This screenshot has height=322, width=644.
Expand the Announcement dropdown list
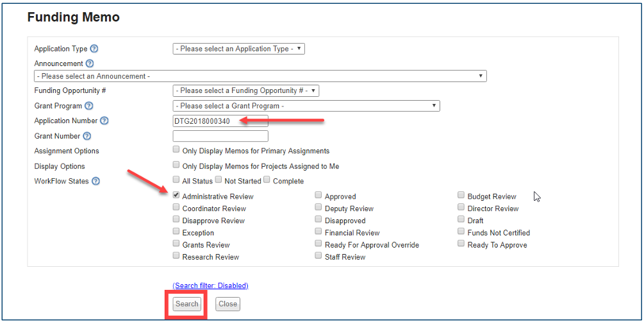tap(260, 76)
